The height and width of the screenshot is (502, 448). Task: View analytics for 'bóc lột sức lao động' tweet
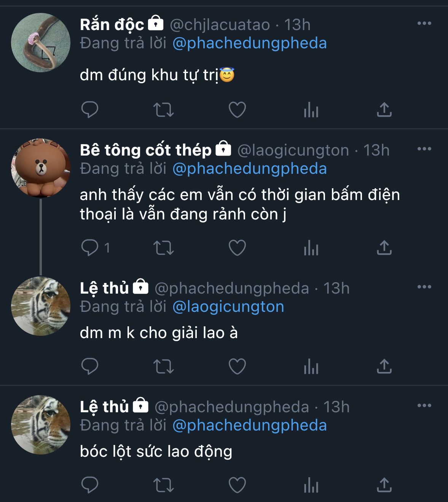tap(311, 485)
